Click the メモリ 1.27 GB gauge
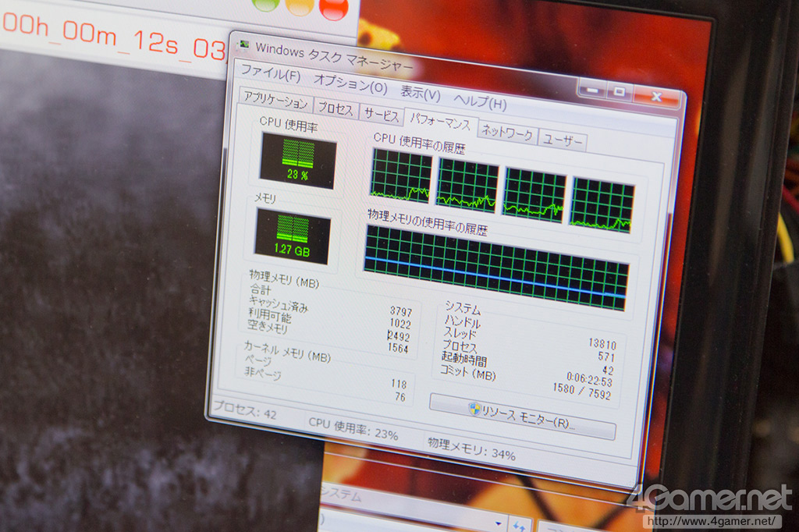 coord(293,236)
